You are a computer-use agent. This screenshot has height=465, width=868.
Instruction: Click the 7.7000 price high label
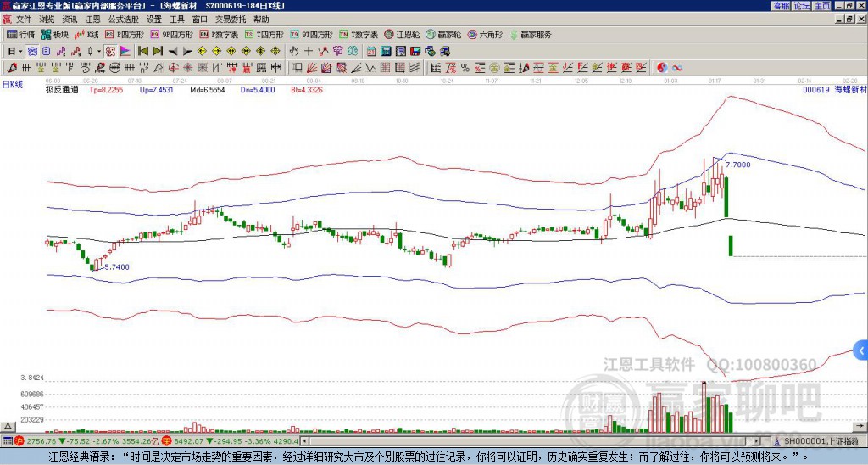pos(738,165)
